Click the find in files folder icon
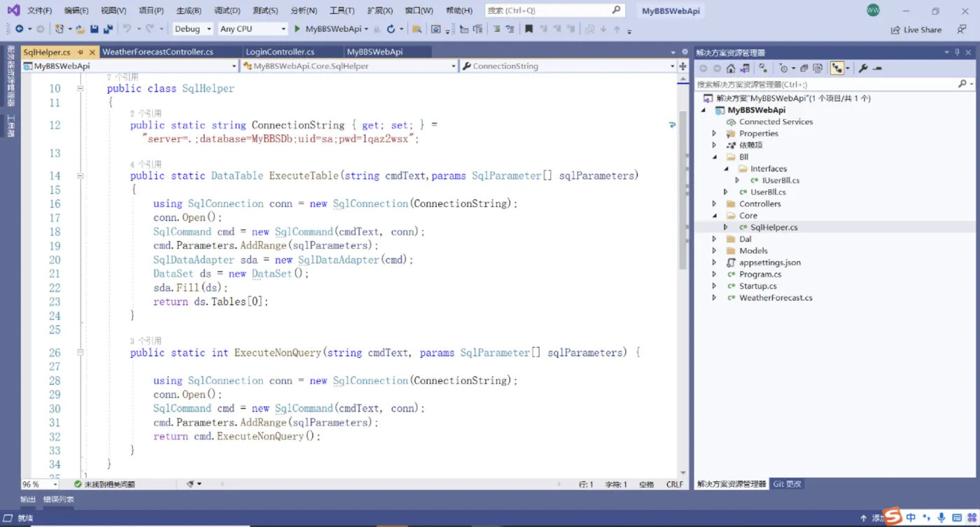This screenshot has height=527, width=980. (416, 29)
